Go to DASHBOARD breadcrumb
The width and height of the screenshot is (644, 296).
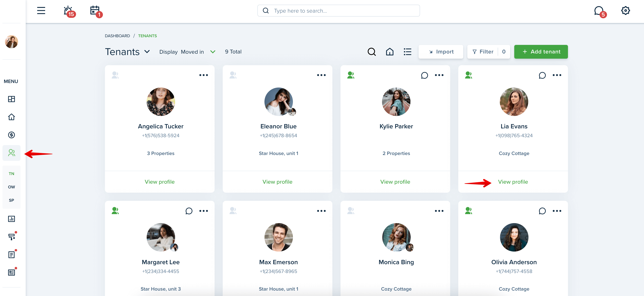117,36
